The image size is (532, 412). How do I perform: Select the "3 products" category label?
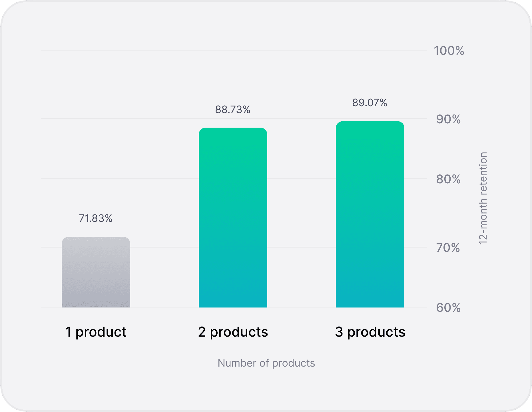370,332
